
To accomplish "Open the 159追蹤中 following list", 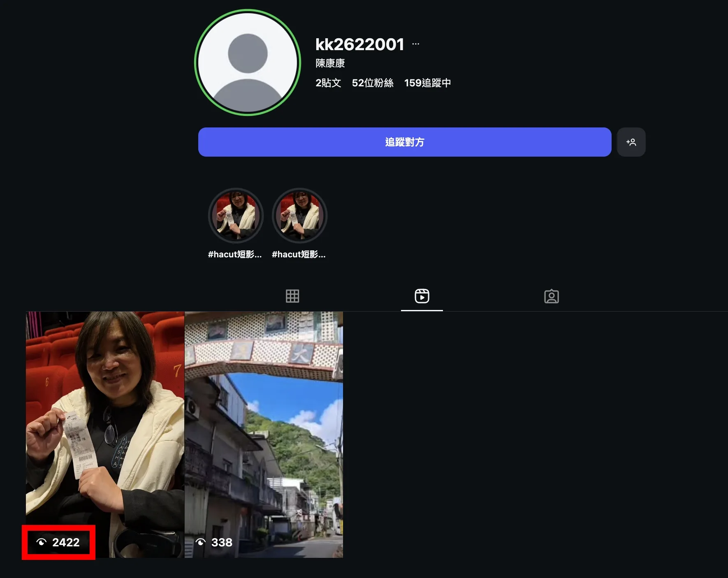I will (x=427, y=83).
